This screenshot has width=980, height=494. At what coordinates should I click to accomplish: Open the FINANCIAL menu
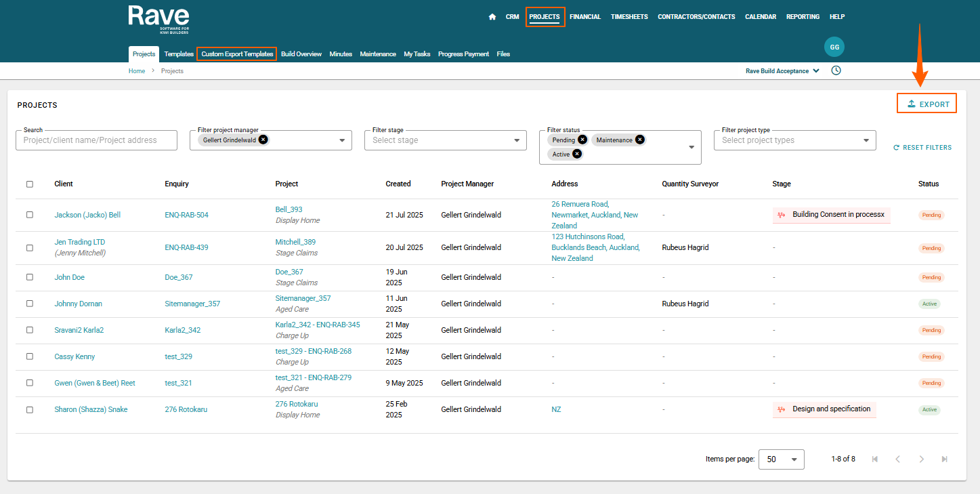[x=585, y=17]
